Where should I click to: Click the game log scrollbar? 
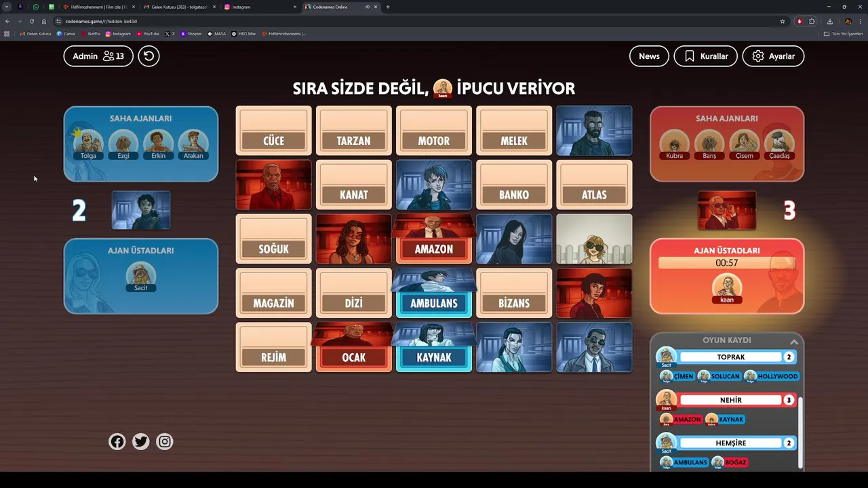point(801,432)
